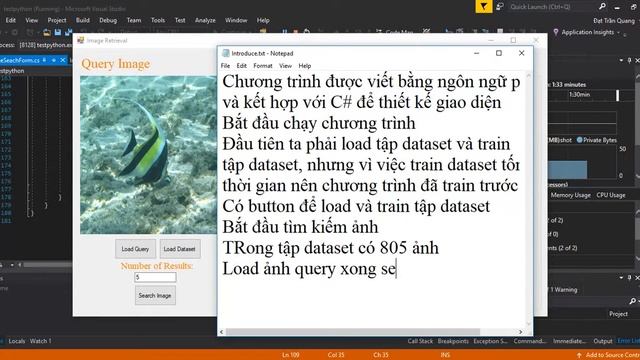Viewport: 640px width, 360px height.
Task: Click pin icon of Error List panel
Action: 629,278
